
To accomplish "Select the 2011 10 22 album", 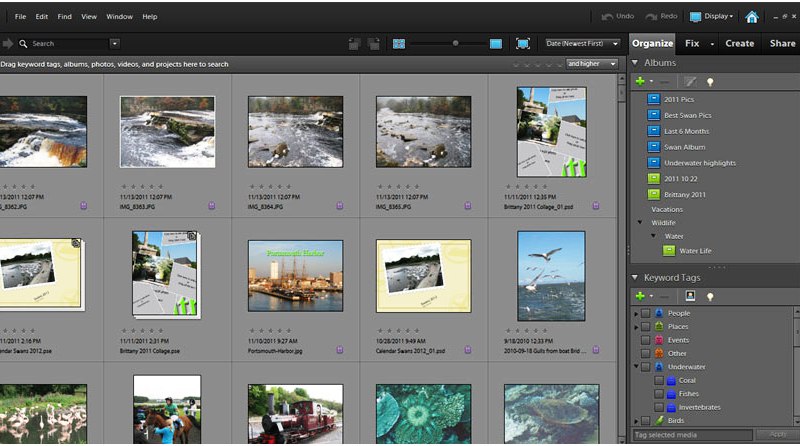I will [680, 179].
